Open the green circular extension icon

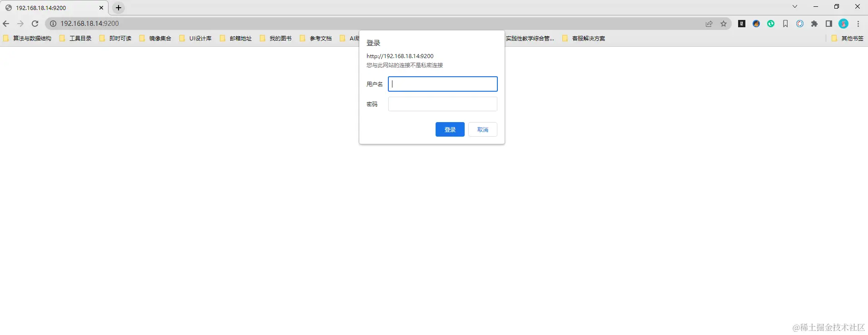(771, 24)
